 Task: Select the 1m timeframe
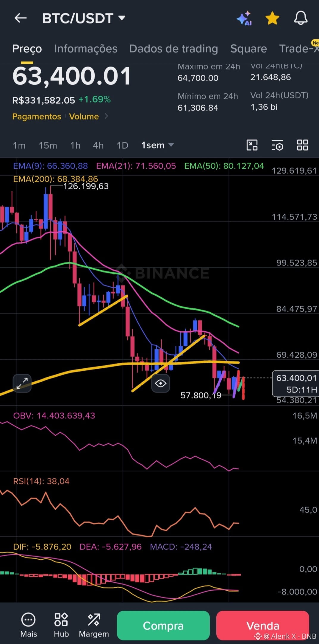pyautogui.click(x=19, y=145)
